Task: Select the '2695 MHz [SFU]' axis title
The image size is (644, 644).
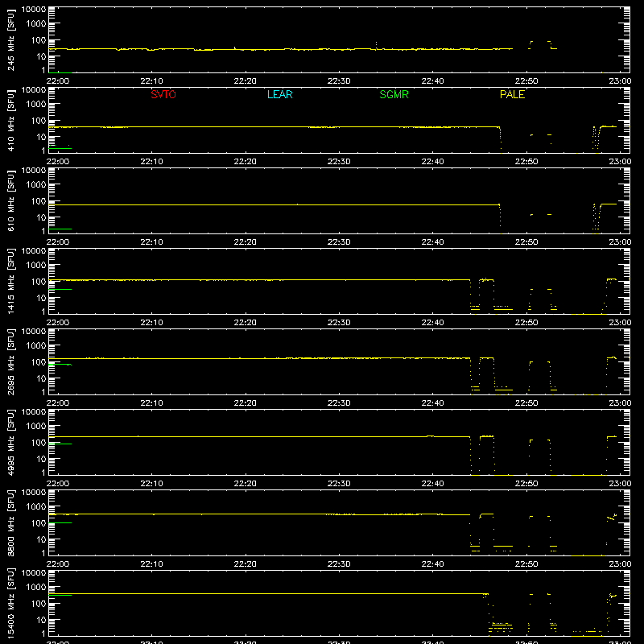Action: coord(10,361)
